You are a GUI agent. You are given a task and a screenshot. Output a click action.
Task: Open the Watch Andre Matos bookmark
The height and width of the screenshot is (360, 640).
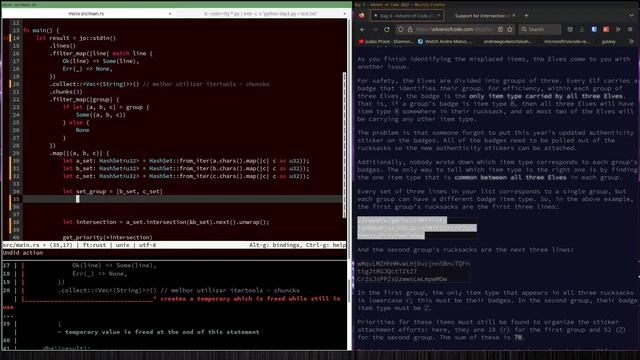click(444, 41)
